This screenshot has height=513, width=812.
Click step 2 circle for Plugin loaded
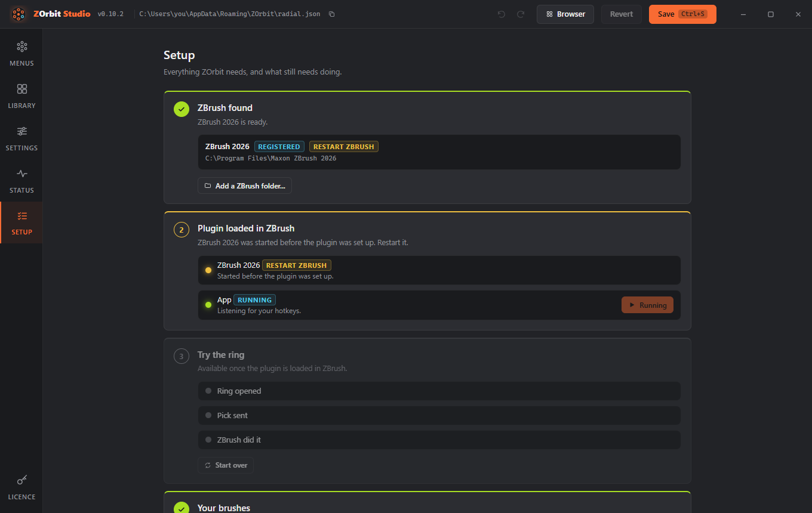tap(182, 230)
